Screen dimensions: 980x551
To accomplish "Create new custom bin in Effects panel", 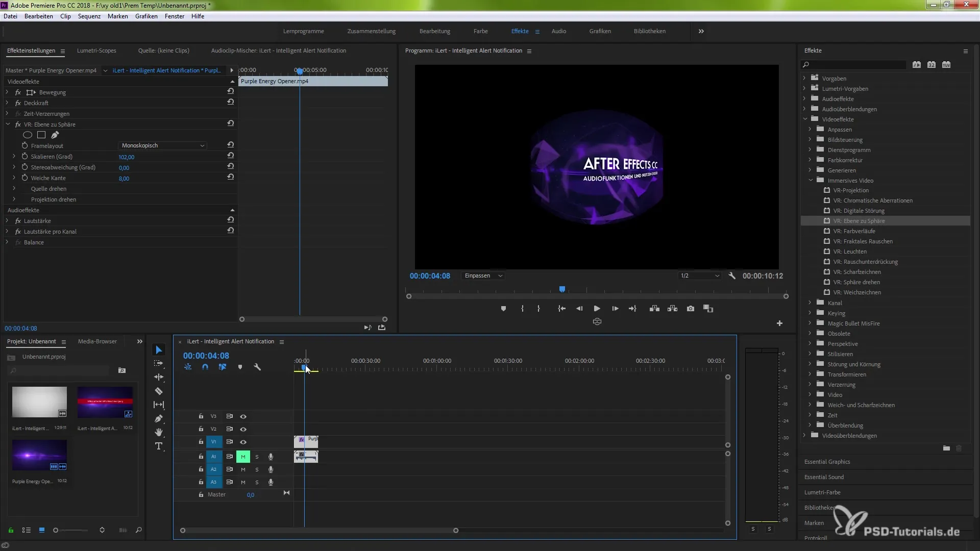I will tap(946, 448).
